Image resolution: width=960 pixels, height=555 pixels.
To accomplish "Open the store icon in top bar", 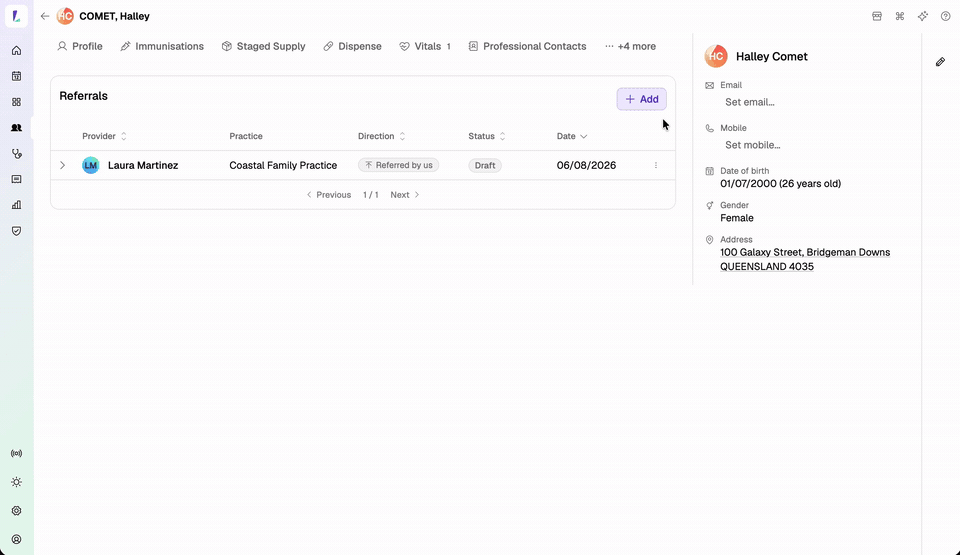I will (877, 17).
